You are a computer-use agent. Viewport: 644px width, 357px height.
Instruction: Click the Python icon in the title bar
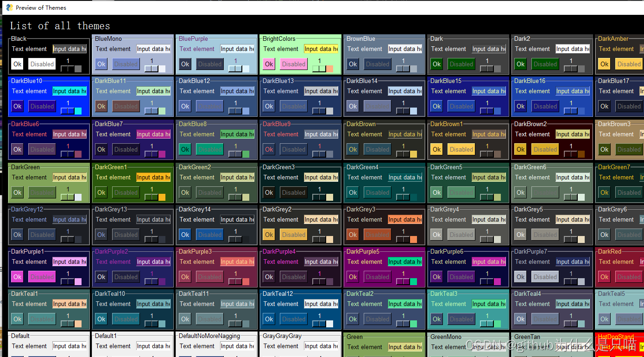[x=9, y=7]
